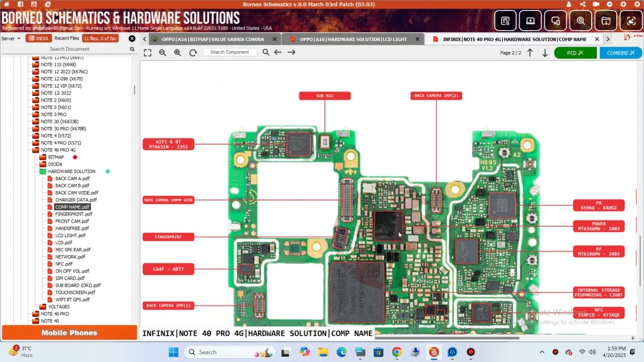Image resolution: width=644 pixels, height=362 pixels.
Task: Open the 11 files, 0 of fav list
Action: 100,39
